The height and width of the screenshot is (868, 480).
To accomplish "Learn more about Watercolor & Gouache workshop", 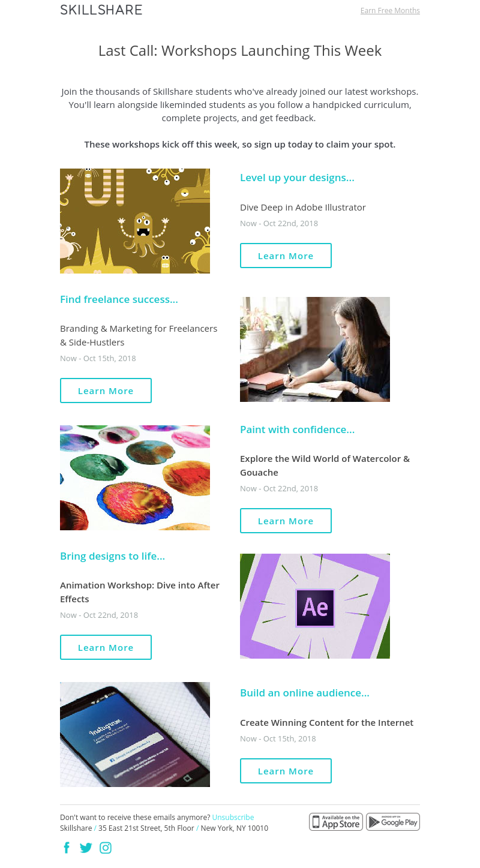I will click(286, 521).
